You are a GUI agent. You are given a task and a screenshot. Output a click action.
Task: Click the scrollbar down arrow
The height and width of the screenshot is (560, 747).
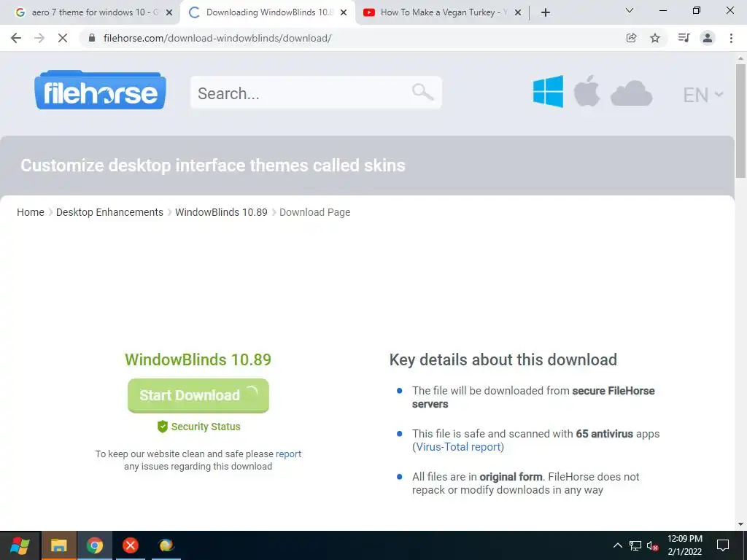tap(741, 524)
